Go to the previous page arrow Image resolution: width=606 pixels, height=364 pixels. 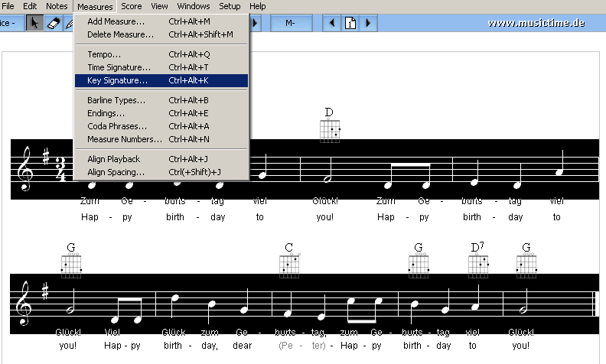point(331,23)
